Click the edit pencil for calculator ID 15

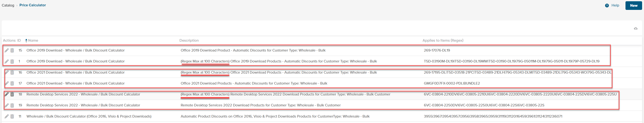pos(7,50)
